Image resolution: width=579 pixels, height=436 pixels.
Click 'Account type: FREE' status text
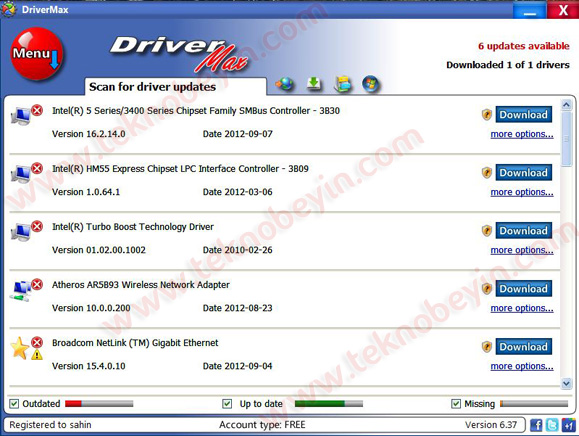[x=262, y=425]
